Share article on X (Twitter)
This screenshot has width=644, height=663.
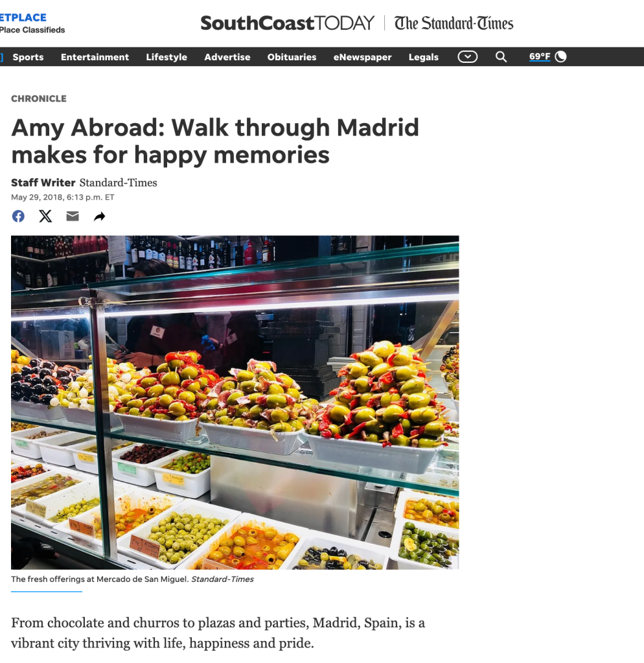click(x=45, y=216)
